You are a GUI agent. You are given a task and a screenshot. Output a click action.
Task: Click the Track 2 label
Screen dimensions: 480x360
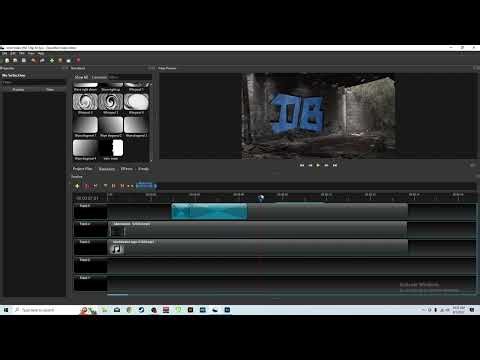click(85, 260)
